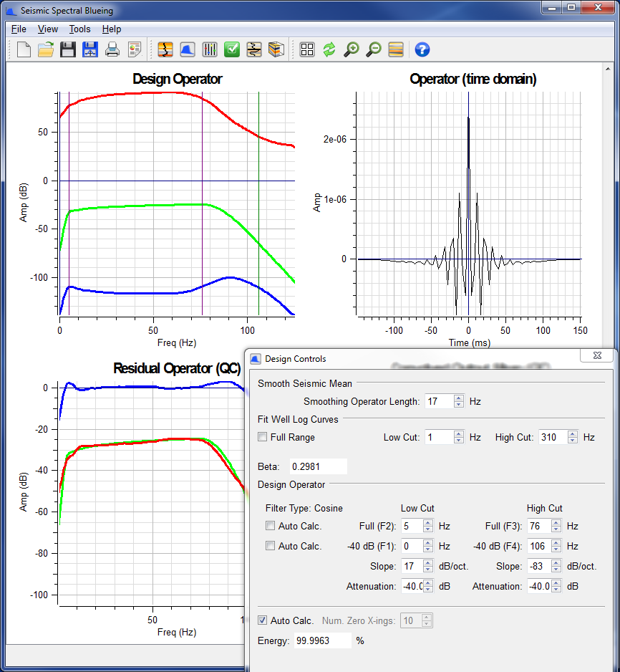The height and width of the screenshot is (672, 620).
Task: Click the green checkmark apply icon
Action: [x=232, y=49]
